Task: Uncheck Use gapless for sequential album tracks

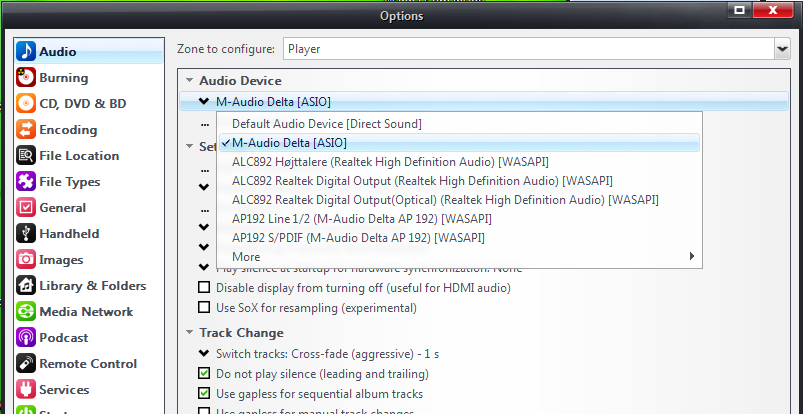Action: (x=204, y=394)
